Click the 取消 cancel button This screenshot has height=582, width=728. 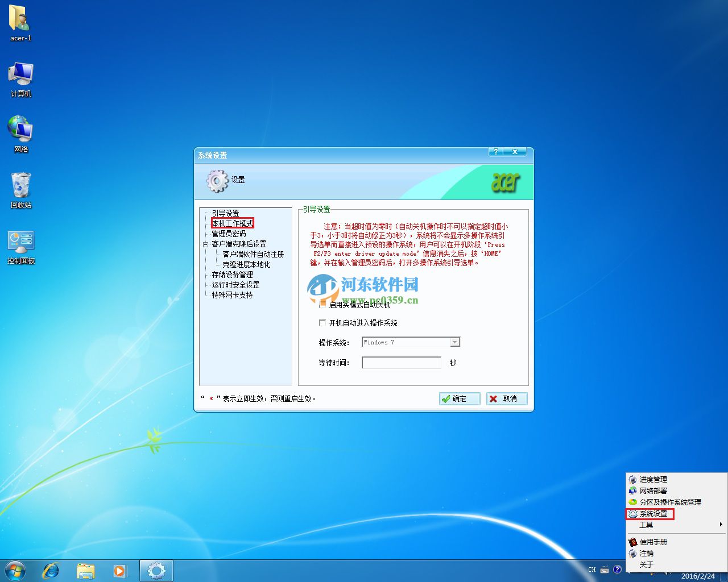pyautogui.click(x=507, y=399)
